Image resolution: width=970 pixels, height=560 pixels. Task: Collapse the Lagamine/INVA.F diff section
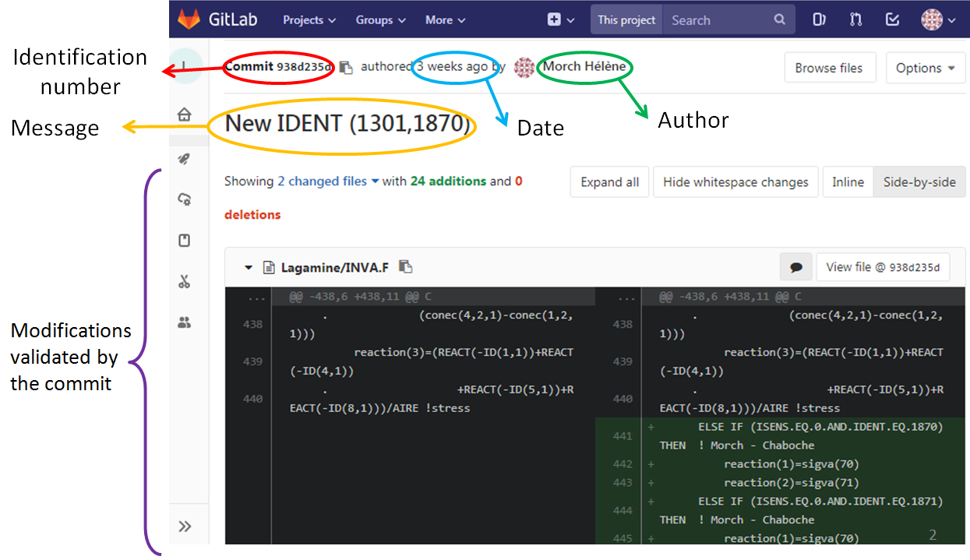click(x=248, y=266)
